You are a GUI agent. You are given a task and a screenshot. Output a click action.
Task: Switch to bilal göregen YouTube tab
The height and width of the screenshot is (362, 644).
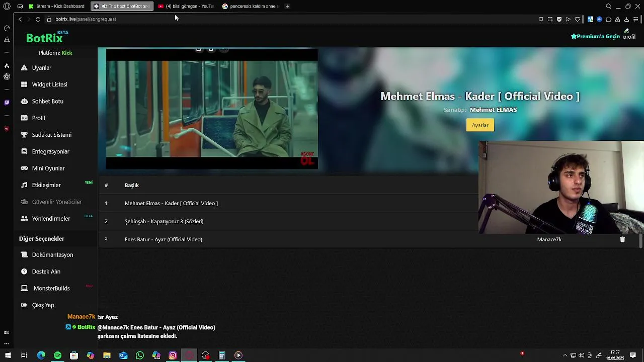click(186, 6)
